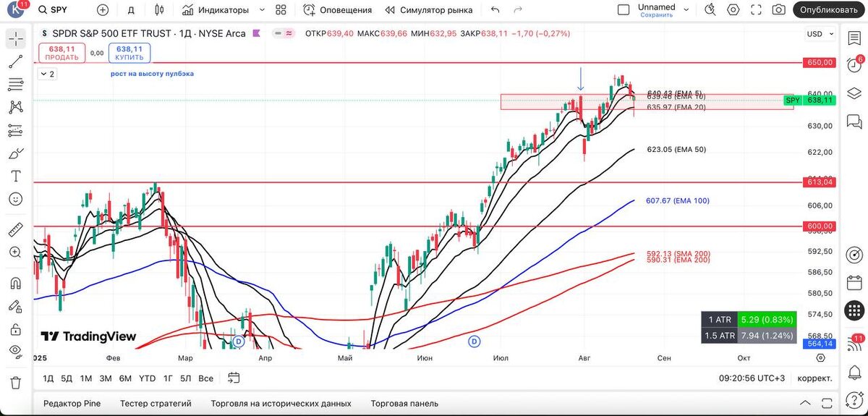The image size is (868, 416).
Task: Open the Редактор Pine tab
Action: (x=72, y=404)
